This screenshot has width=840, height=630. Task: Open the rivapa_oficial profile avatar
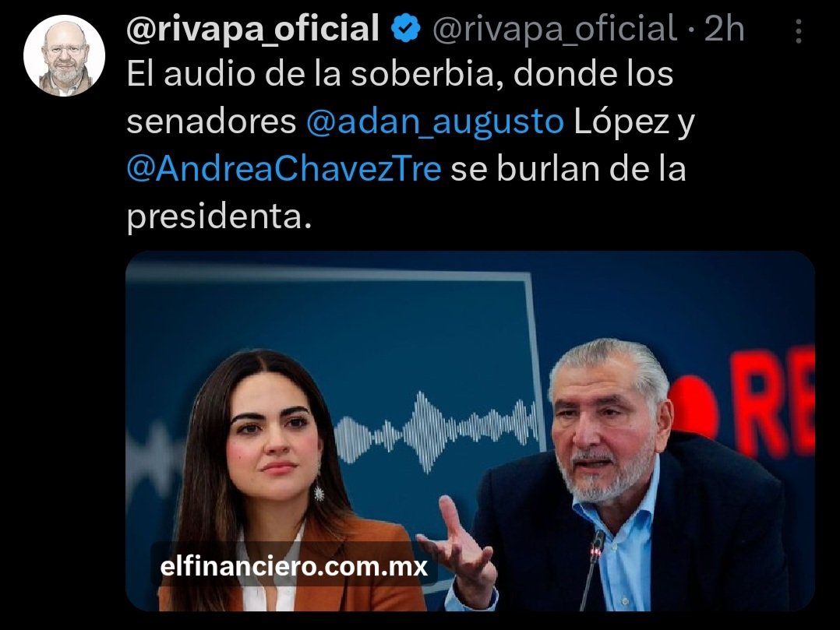(x=64, y=55)
